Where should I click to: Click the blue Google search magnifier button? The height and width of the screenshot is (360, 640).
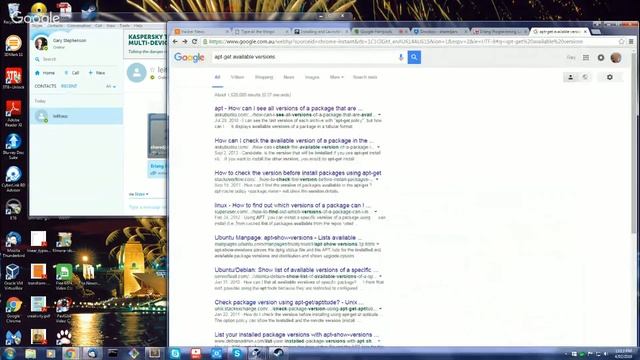pos(414,57)
